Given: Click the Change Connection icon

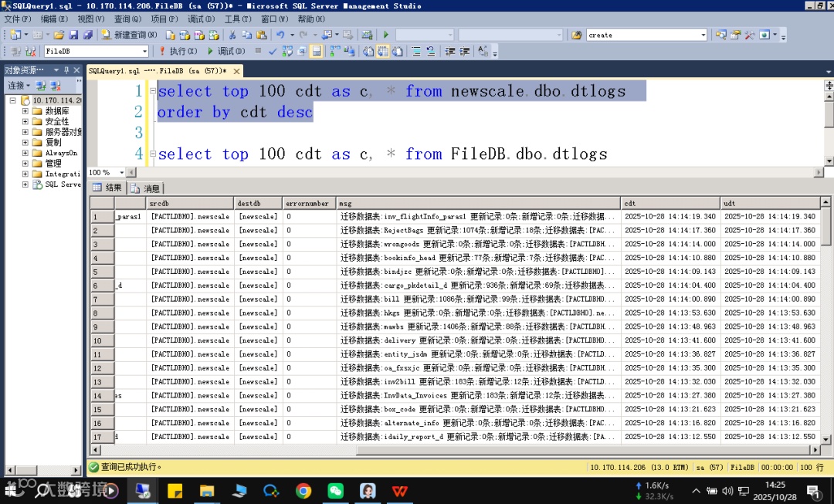Looking at the screenshot, I should coord(30,51).
